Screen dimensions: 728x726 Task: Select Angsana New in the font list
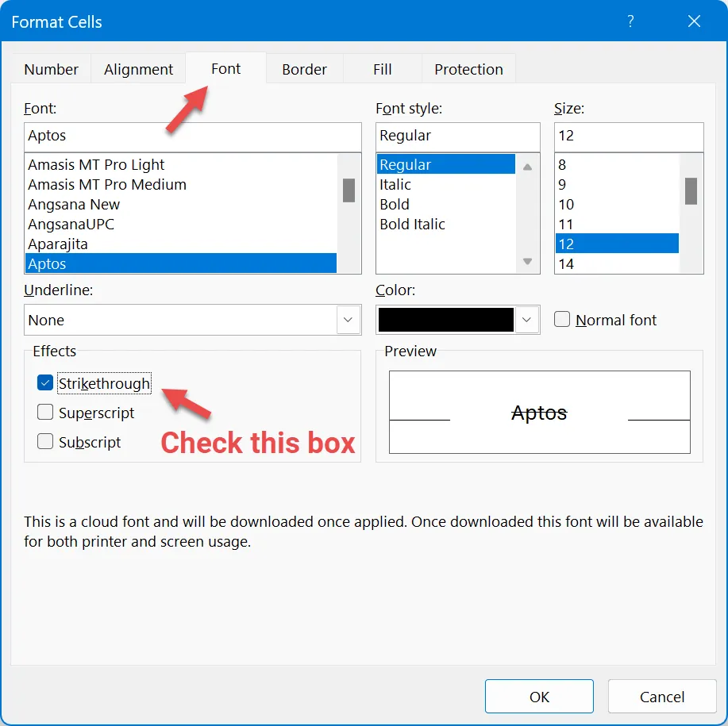[74, 204]
